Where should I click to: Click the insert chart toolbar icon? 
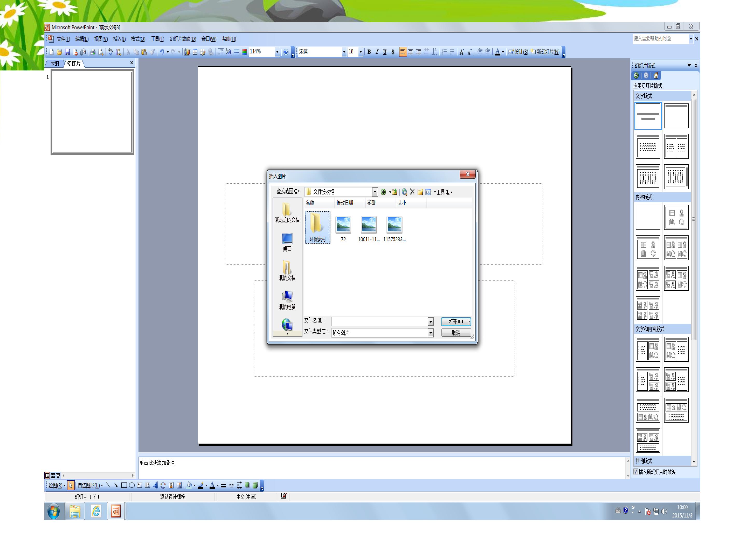[x=187, y=52]
